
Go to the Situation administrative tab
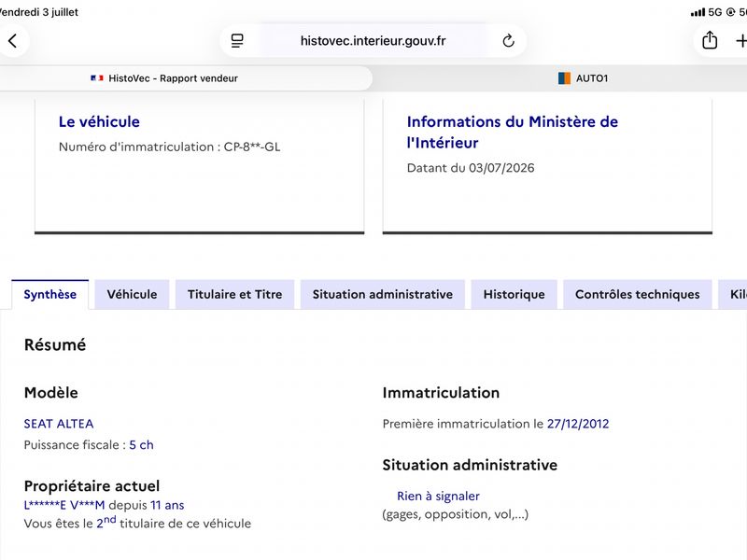coord(383,294)
